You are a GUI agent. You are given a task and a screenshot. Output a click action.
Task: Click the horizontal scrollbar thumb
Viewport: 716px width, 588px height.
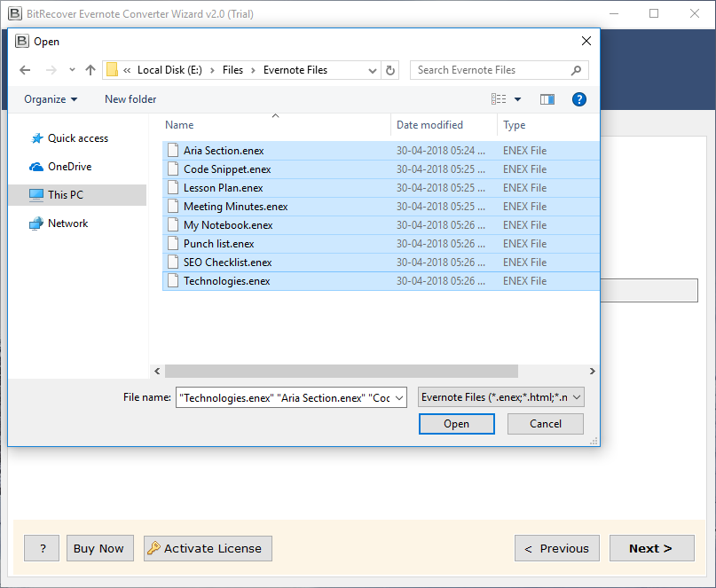tap(342, 371)
